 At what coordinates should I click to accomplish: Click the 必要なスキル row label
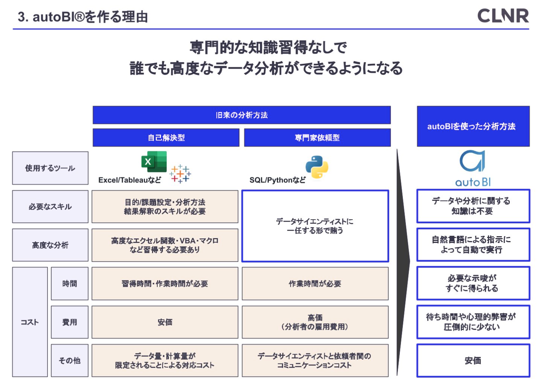tap(50, 207)
